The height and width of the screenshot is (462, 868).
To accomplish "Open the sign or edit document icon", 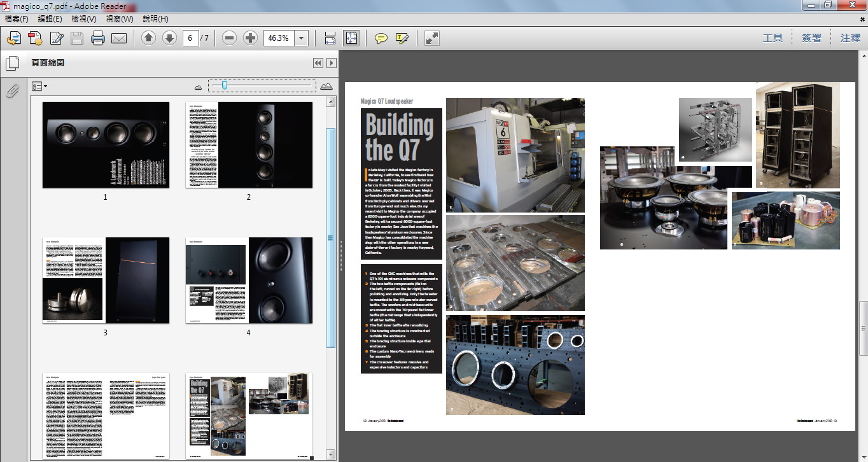I will [x=56, y=38].
